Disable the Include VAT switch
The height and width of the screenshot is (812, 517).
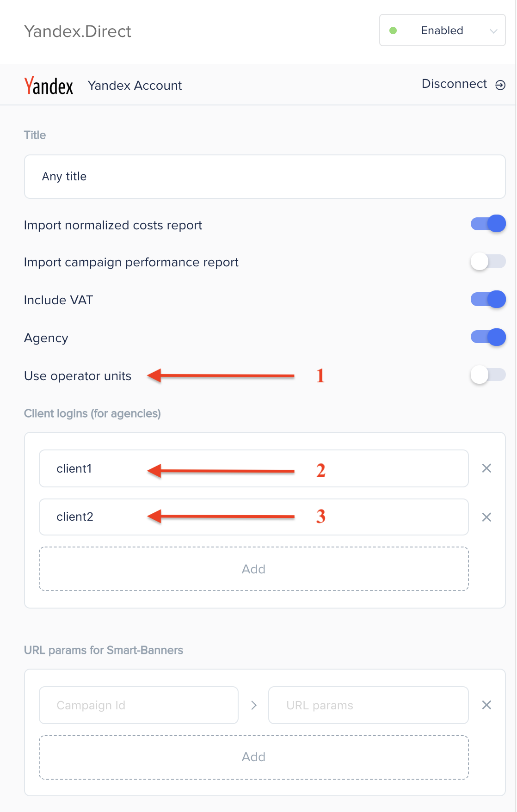click(488, 300)
